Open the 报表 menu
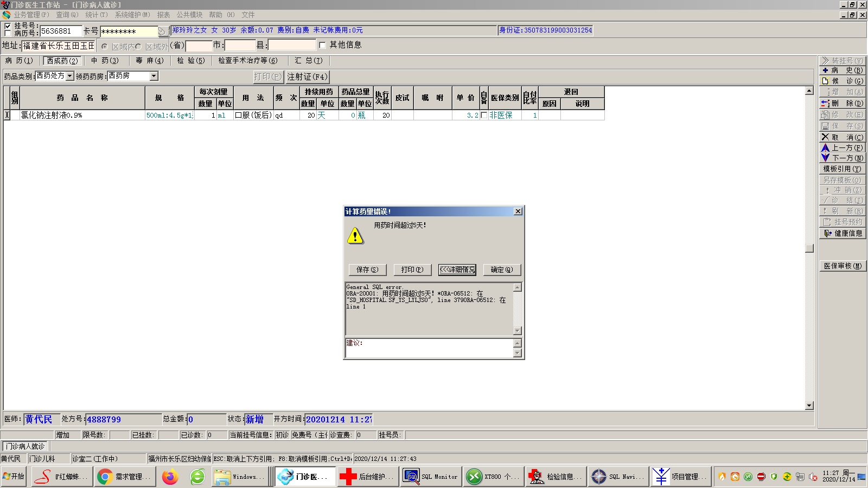 163,15
